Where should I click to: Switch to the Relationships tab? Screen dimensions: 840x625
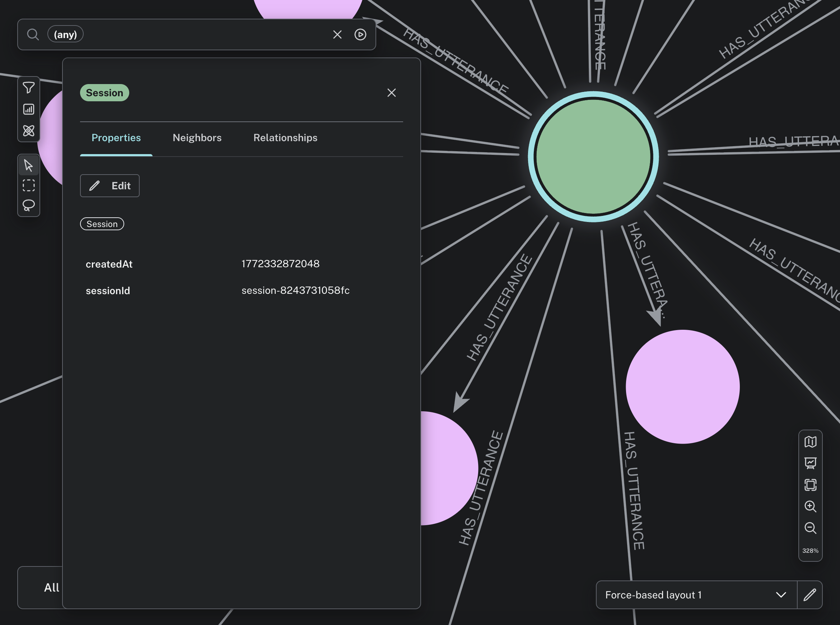click(285, 138)
